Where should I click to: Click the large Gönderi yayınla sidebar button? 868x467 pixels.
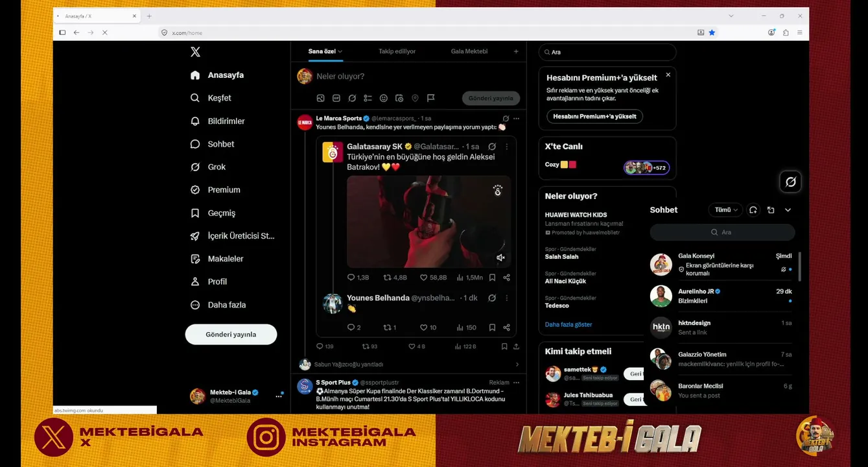[231, 335]
